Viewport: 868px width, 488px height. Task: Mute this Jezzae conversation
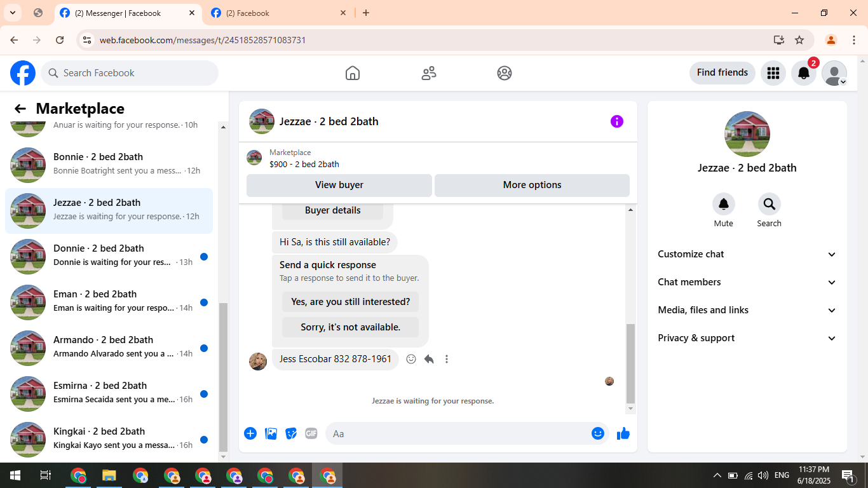point(724,204)
